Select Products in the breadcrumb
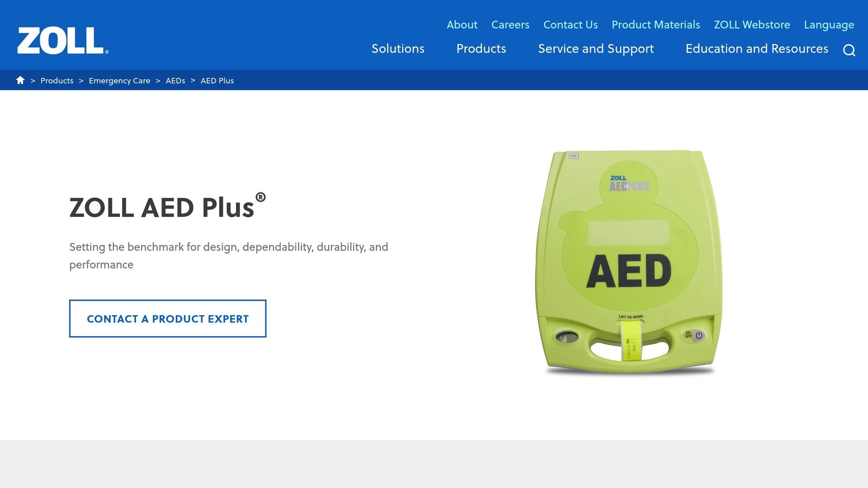This screenshot has height=488, width=868. pyautogui.click(x=57, y=80)
